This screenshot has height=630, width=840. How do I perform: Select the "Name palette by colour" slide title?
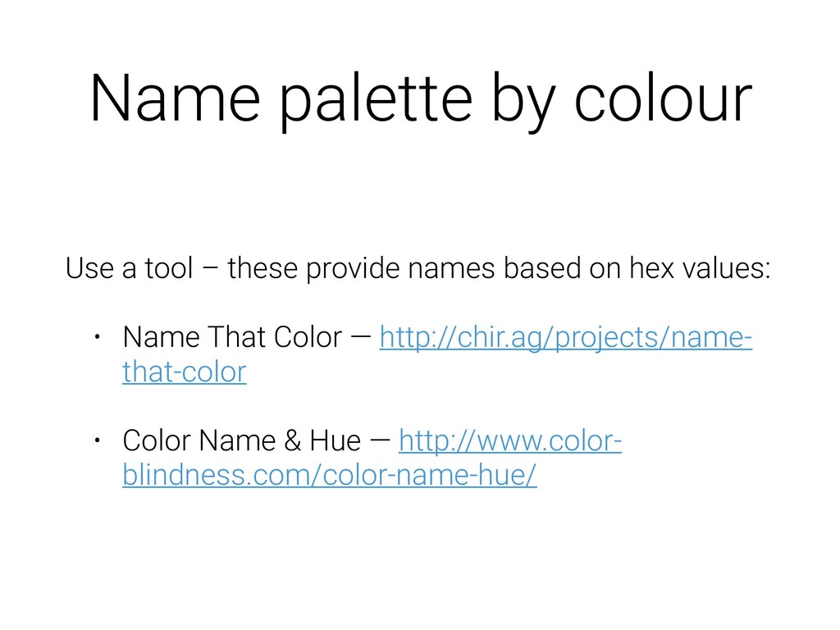point(420,98)
